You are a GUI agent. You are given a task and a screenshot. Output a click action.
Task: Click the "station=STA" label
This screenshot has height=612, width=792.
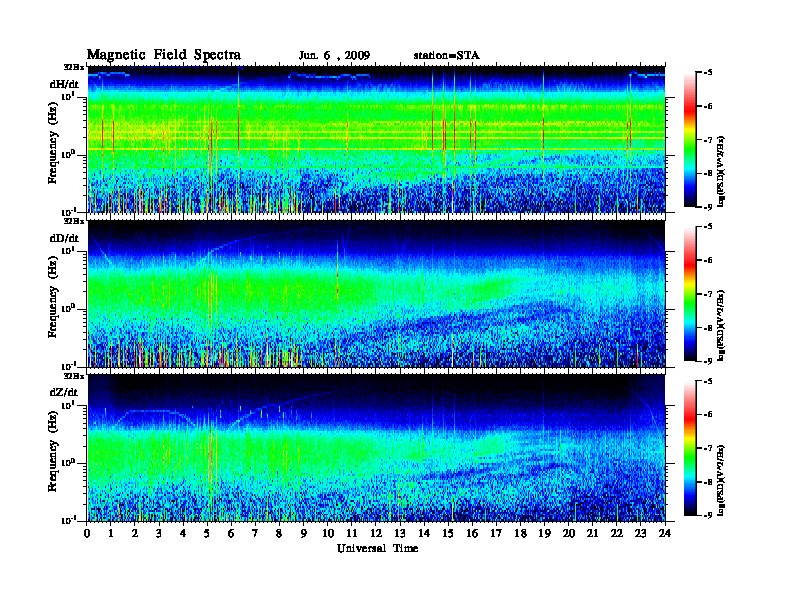click(446, 56)
